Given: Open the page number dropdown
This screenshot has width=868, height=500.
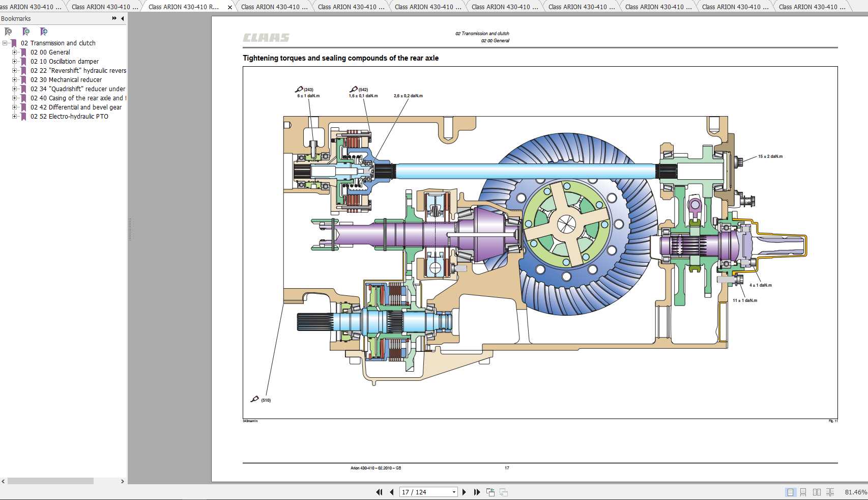Looking at the screenshot, I should point(454,492).
